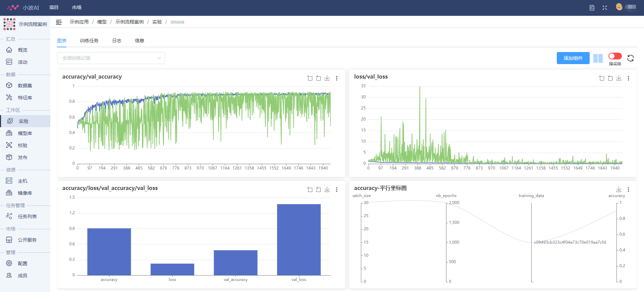This screenshot has width=644, height=292.
Task: Toggle fullscreen with the expand icon
Action: coord(605,8)
